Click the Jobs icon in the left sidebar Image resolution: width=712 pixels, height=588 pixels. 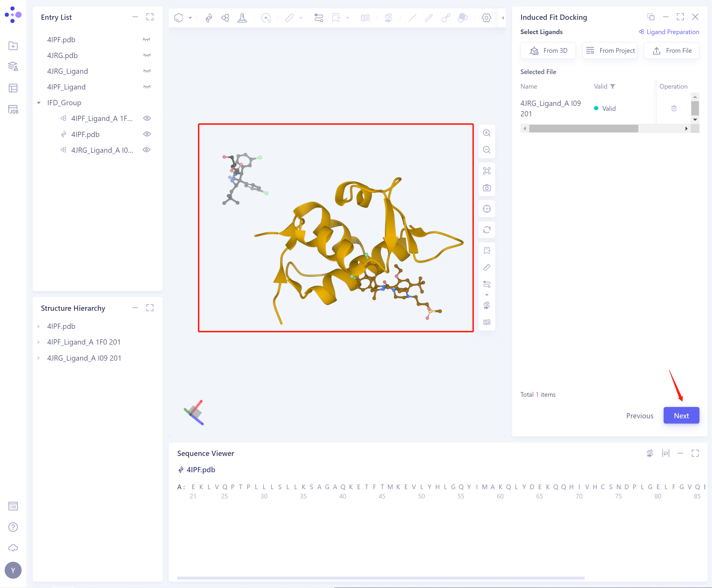(13, 109)
